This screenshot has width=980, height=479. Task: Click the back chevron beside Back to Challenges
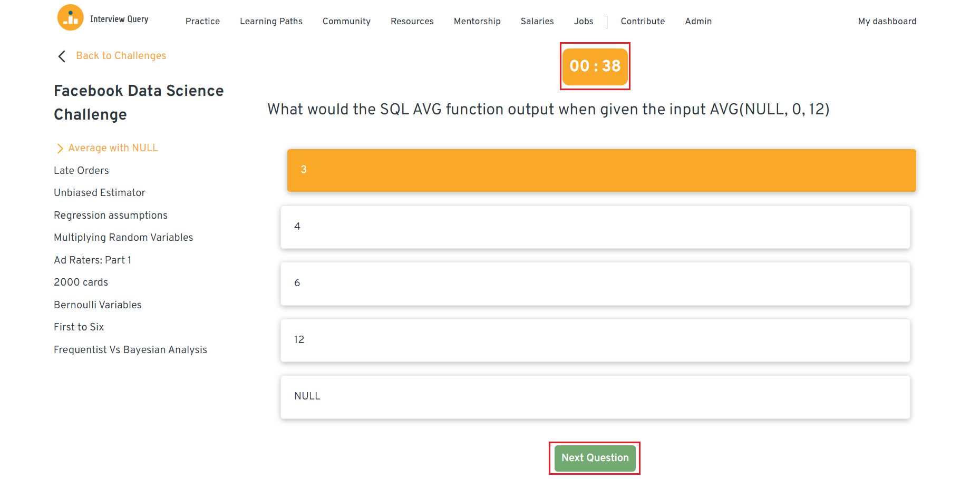(x=62, y=56)
